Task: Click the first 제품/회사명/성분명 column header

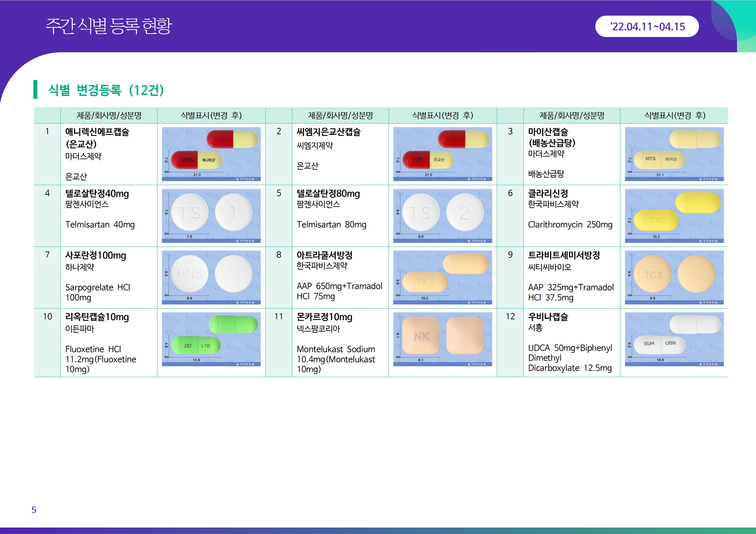Action: point(109,115)
